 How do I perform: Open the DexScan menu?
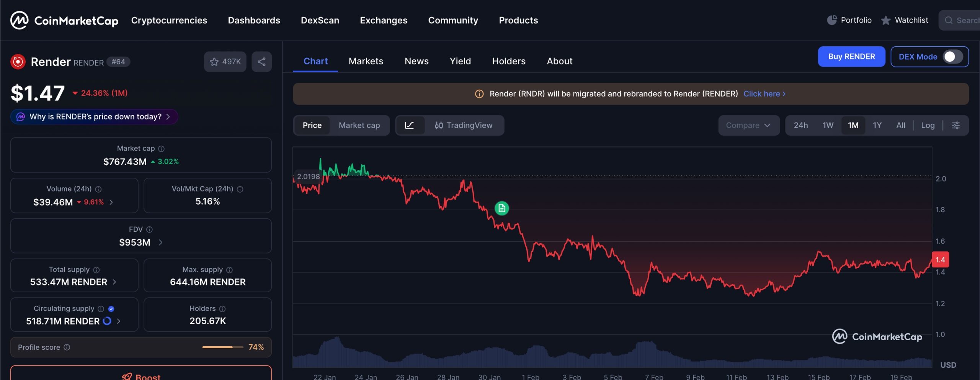320,20
